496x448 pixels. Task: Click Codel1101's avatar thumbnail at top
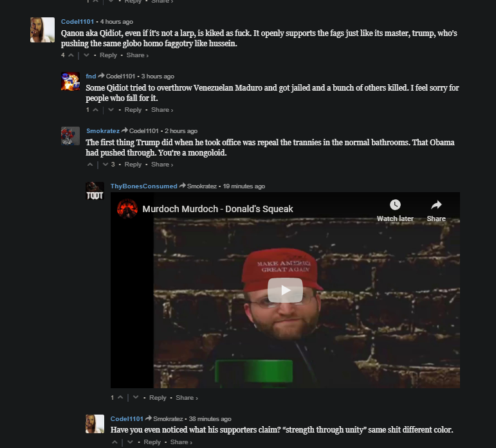pyautogui.click(x=42, y=30)
